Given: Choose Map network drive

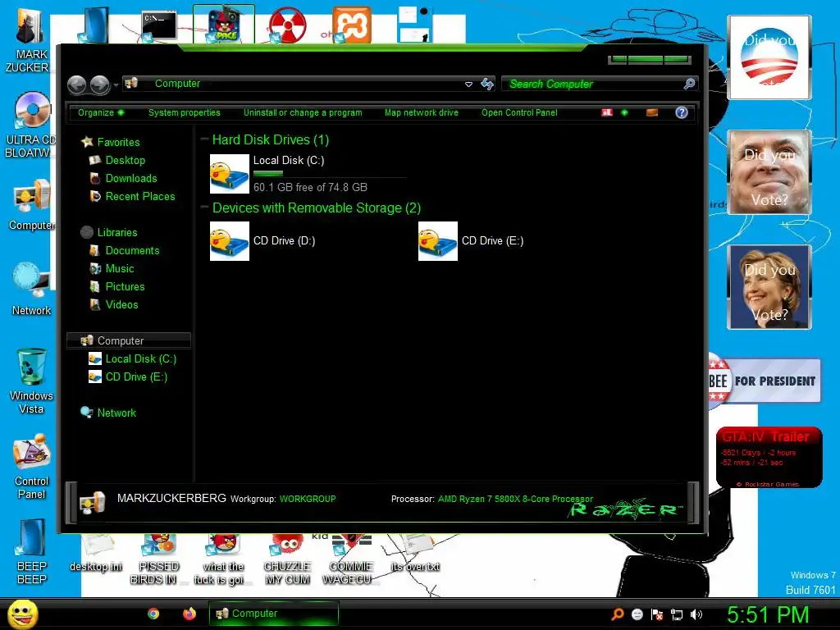Looking at the screenshot, I should 422,112.
